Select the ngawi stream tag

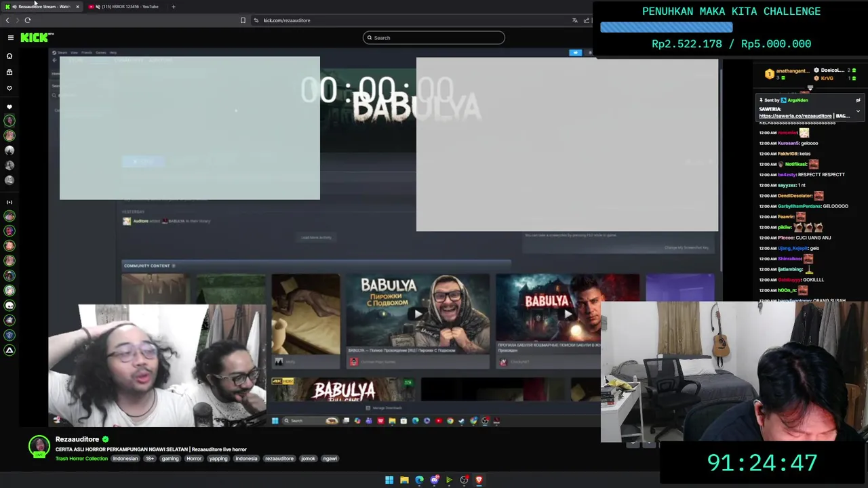click(x=330, y=459)
